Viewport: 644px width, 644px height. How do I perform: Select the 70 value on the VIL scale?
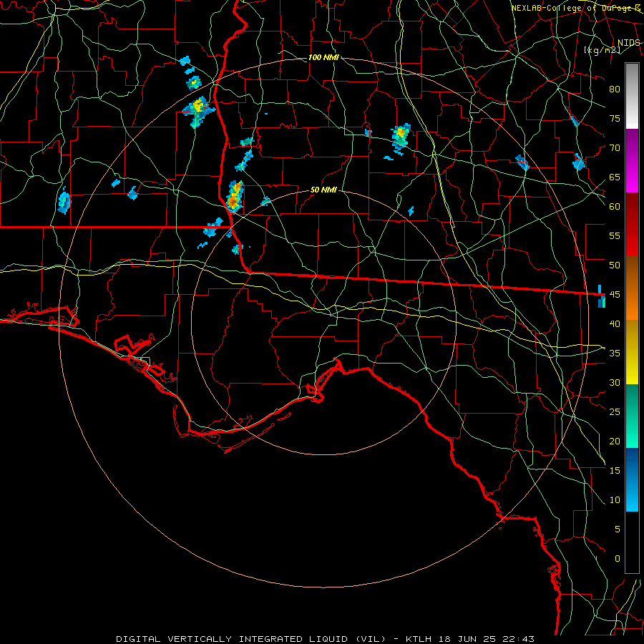click(615, 148)
